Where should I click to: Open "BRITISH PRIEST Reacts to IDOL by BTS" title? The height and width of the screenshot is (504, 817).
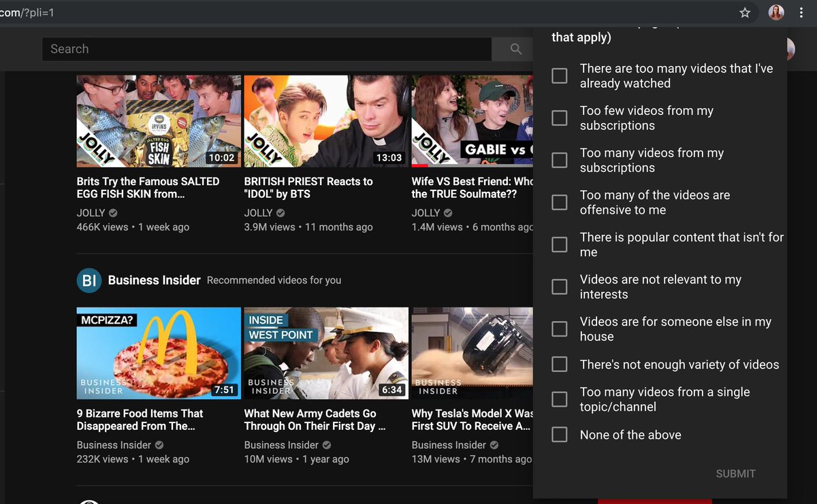[308, 188]
